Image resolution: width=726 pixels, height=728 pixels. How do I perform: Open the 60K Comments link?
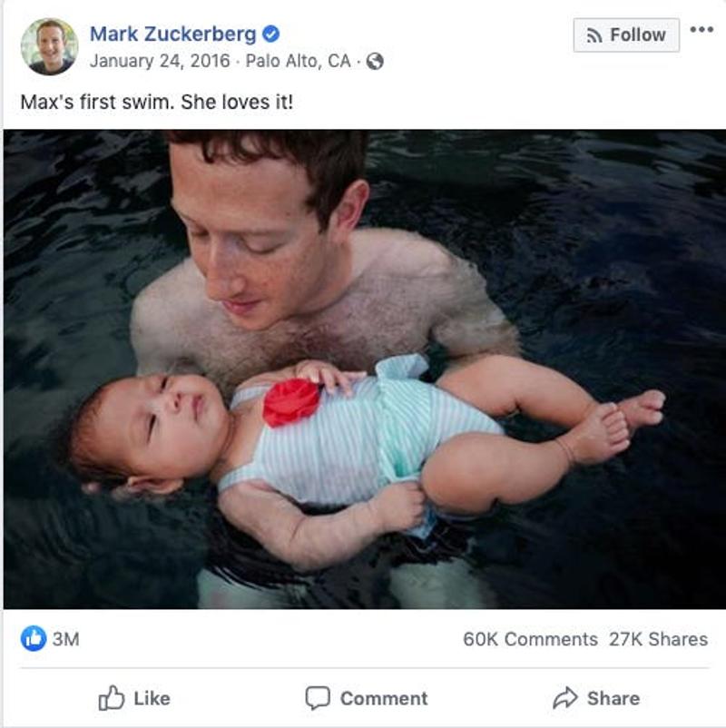(x=530, y=639)
